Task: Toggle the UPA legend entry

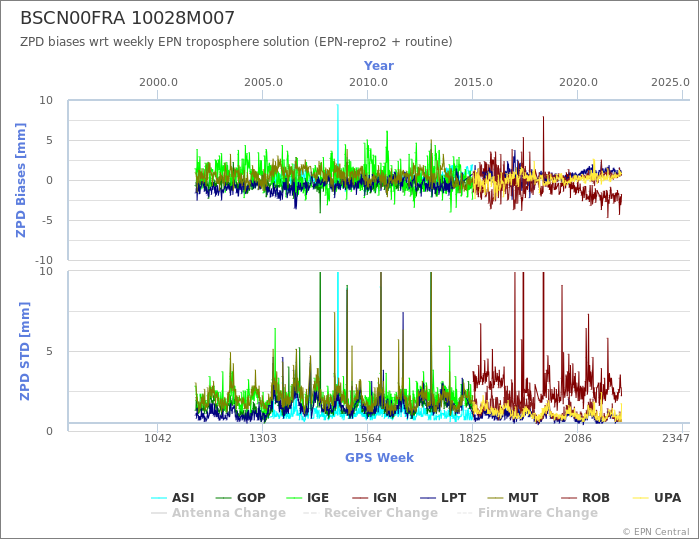Action: coord(657,498)
